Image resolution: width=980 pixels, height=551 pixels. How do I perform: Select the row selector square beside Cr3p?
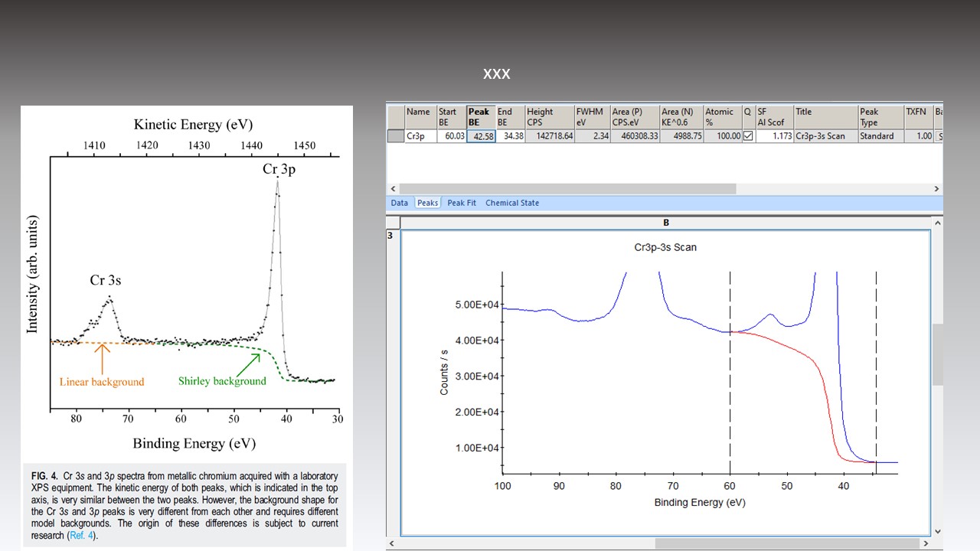[394, 136]
